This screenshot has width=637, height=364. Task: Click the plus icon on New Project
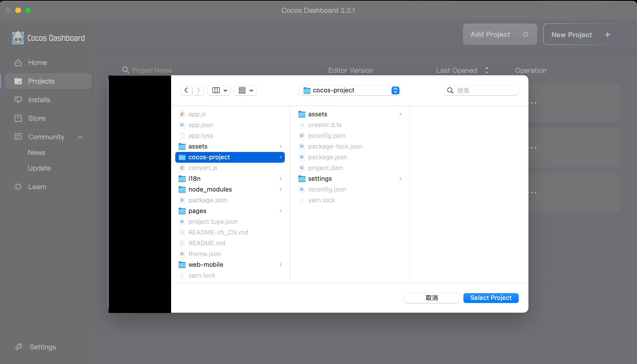coord(607,35)
